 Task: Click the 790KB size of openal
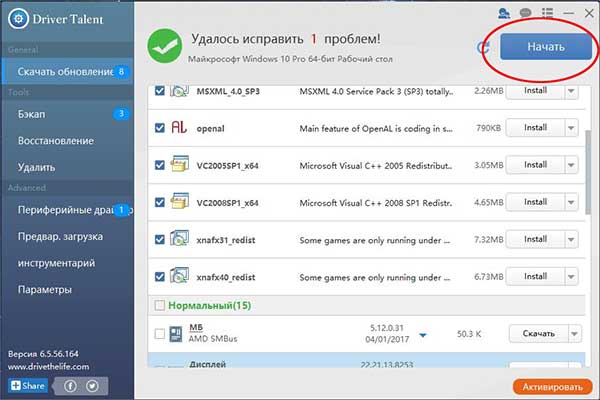[x=488, y=128]
